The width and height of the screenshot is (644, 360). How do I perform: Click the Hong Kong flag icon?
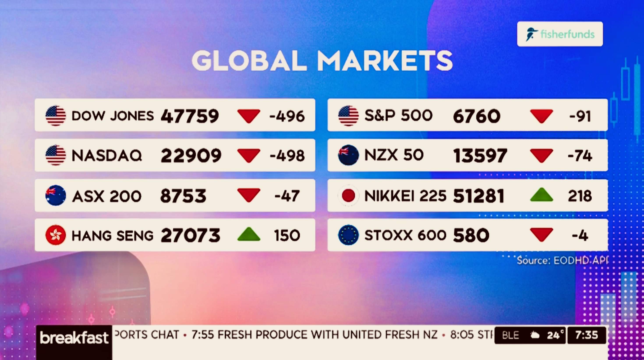(55, 235)
